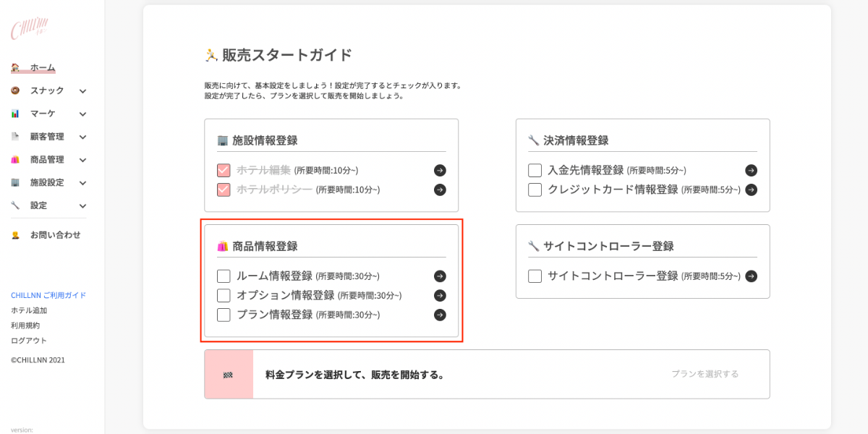The image size is (868, 434).
Task: Toggle the ルーム情報登録 checkbox
Action: 224,276
